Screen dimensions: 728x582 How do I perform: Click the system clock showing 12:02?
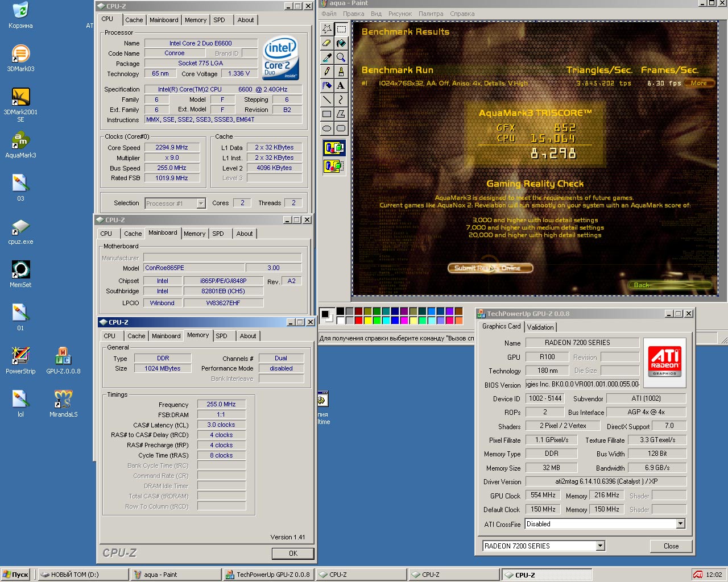[714, 575]
